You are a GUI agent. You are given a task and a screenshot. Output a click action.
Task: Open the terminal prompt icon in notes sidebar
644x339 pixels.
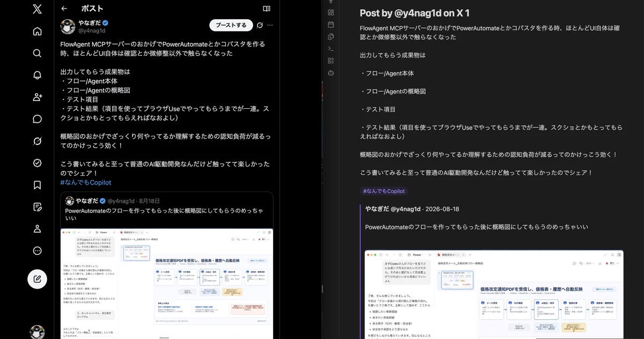[331, 48]
